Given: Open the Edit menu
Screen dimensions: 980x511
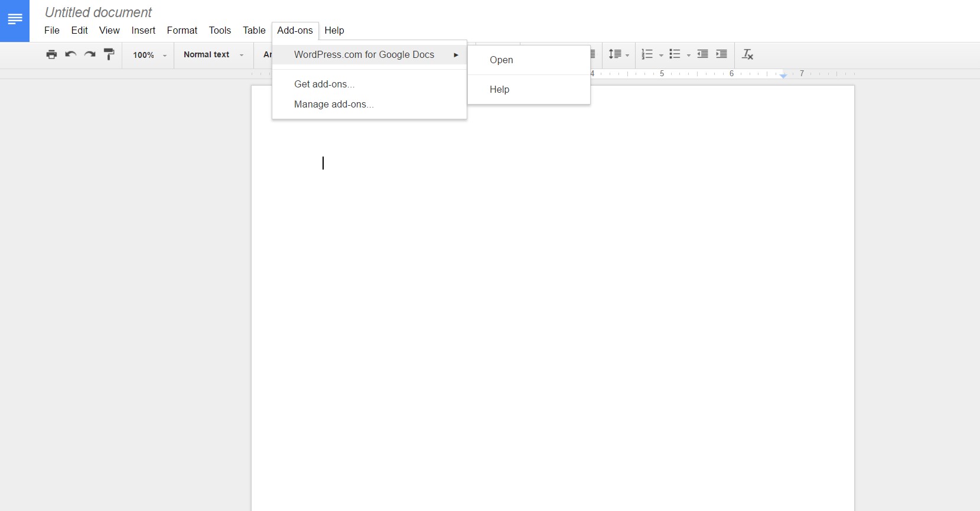Looking at the screenshot, I should point(79,30).
